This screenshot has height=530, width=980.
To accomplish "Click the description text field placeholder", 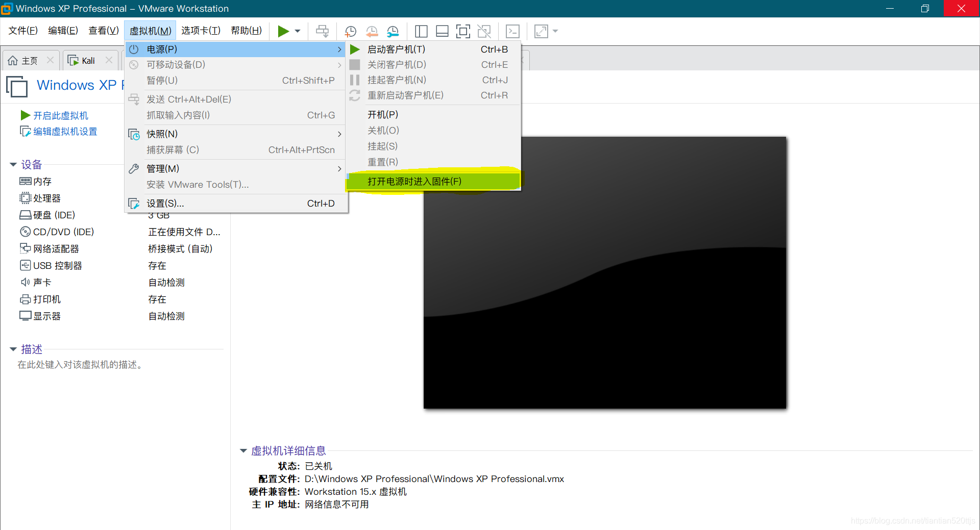I will pos(81,365).
